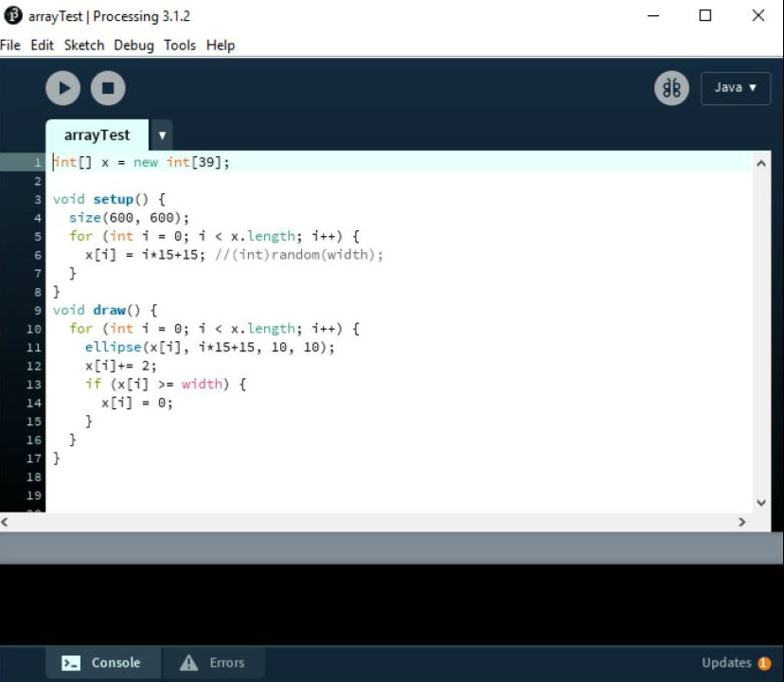Viewport: 784px width, 682px height.
Task: Run the sketch with the Play button
Action: coord(63,88)
